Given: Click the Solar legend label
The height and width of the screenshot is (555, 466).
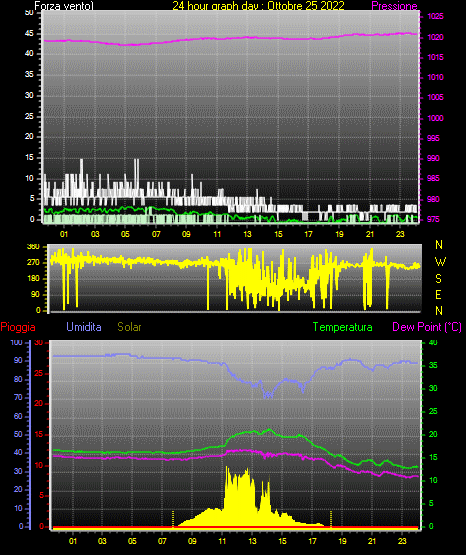Looking at the screenshot, I should [129, 327].
